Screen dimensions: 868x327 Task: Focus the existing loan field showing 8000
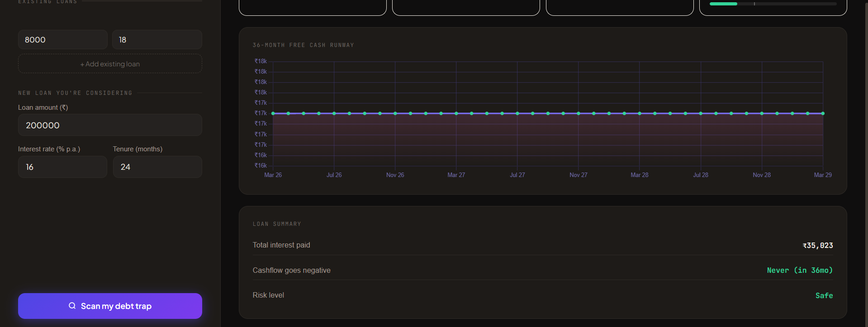point(62,40)
